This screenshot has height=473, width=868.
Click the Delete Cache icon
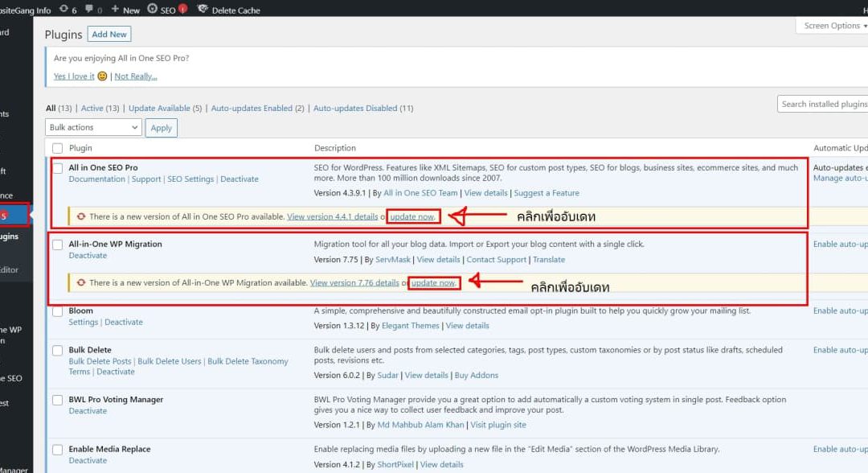(203, 9)
